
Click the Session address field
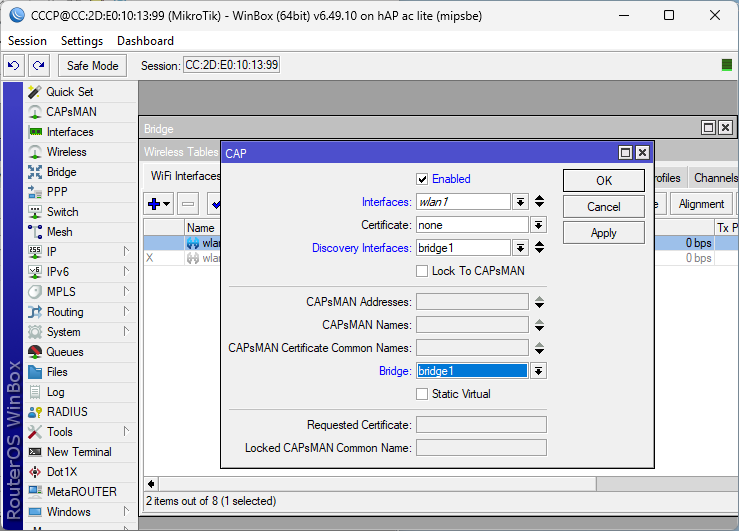(x=231, y=65)
